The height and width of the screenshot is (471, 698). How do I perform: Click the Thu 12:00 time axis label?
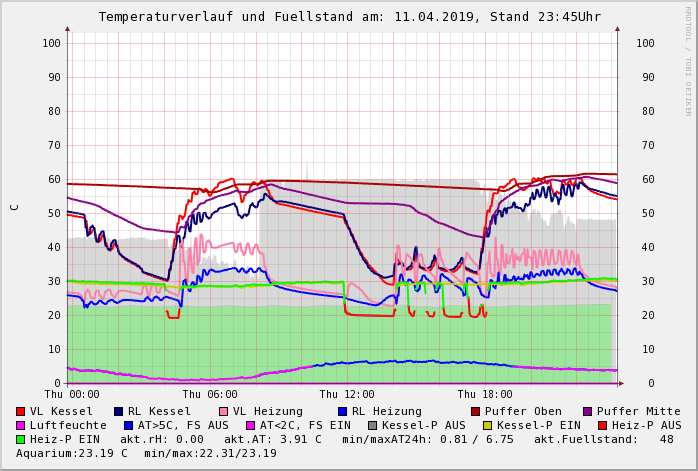(x=347, y=395)
